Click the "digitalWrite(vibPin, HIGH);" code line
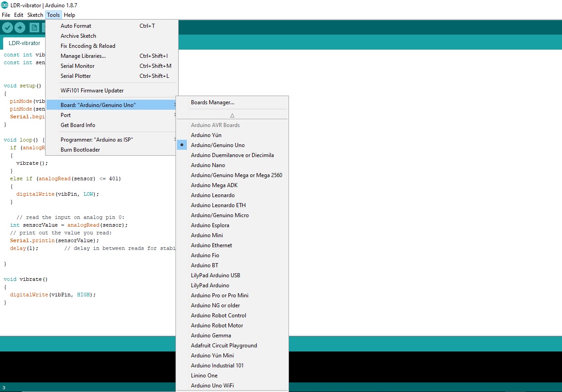The height and width of the screenshot is (392, 562). [x=53, y=295]
